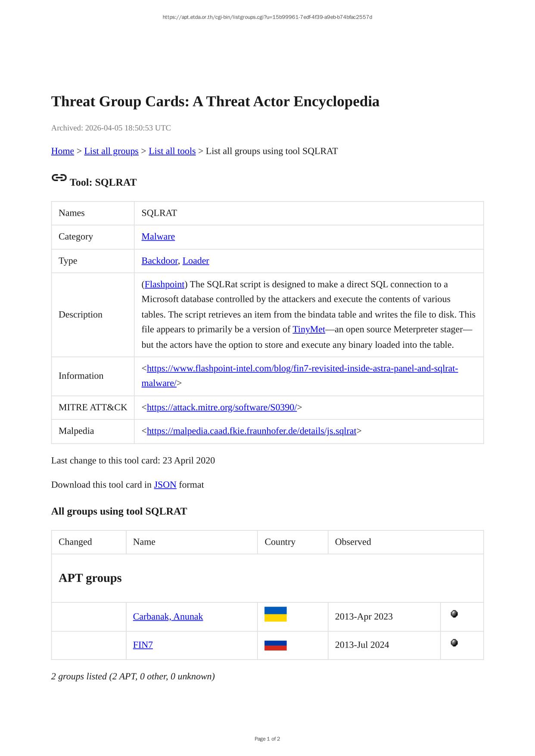The height and width of the screenshot is (756, 535).
Task: Click the Changed column header
Action: [75, 542]
